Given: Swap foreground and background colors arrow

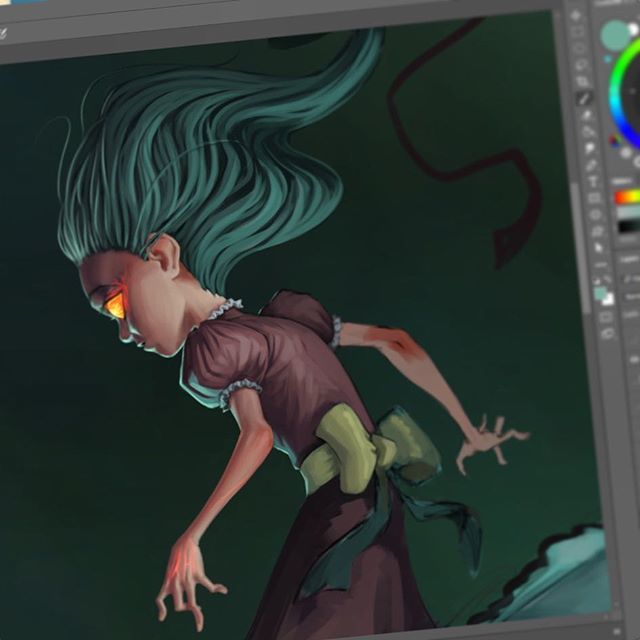Looking at the screenshot, I should click(607, 280).
